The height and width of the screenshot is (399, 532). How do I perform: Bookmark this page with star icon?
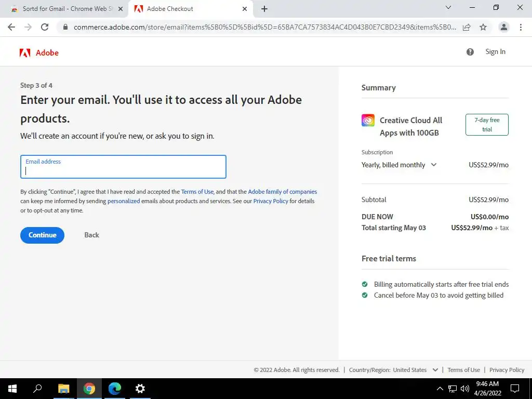(483, 27)
